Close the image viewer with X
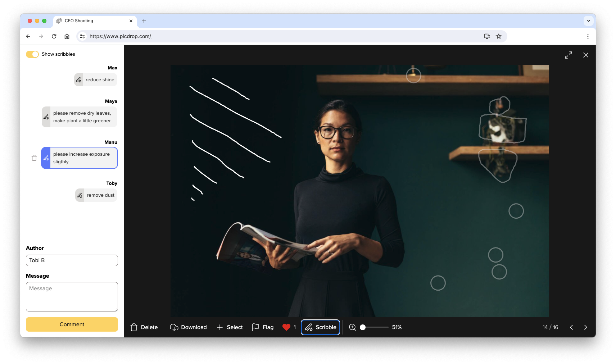Image resolution: width=616 pixels, height=364 pixels. 586,55
